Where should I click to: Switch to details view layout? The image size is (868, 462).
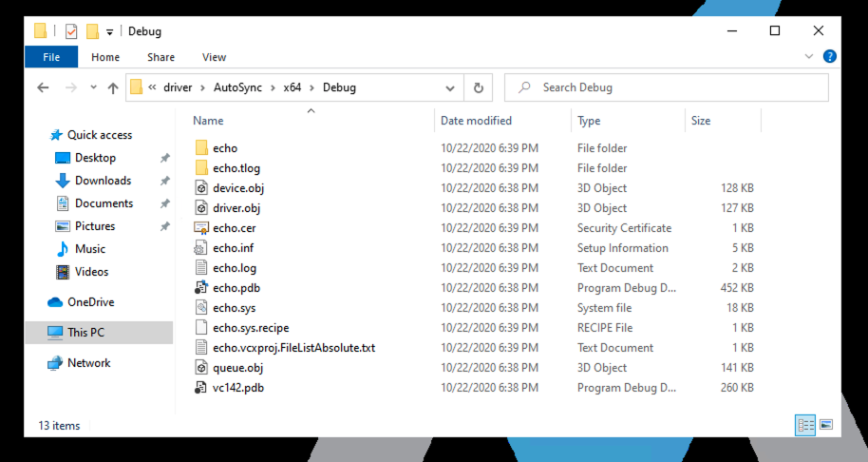[x=805, y=425]
